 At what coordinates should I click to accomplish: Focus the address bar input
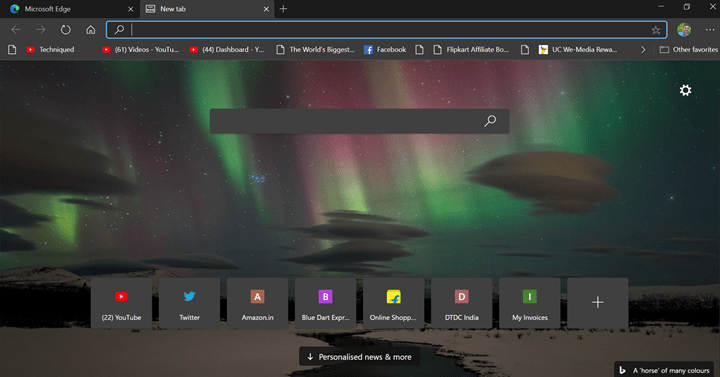click(x=387, y=30)
